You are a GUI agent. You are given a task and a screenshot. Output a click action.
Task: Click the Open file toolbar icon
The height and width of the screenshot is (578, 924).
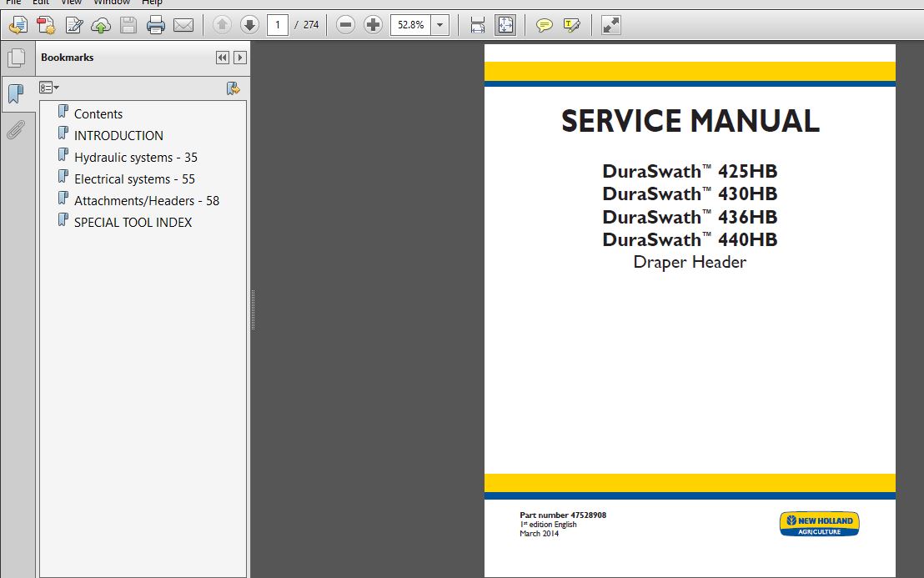point(18,25)
